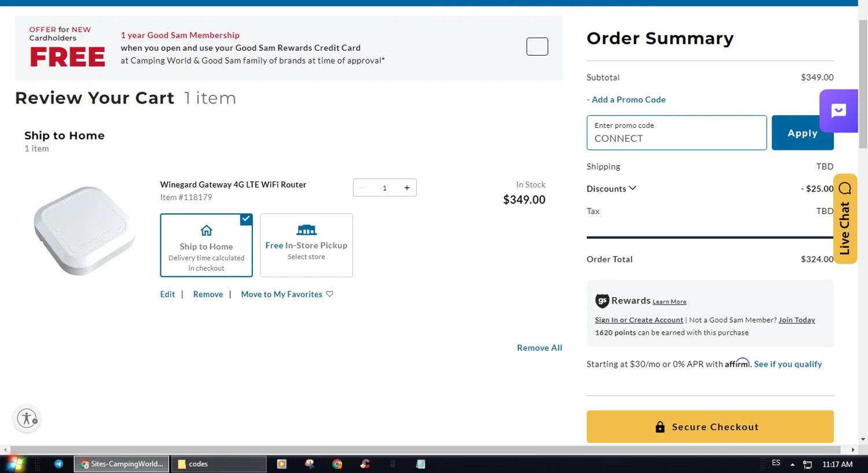Click the purple chat bot icon

tap(838, 111)
